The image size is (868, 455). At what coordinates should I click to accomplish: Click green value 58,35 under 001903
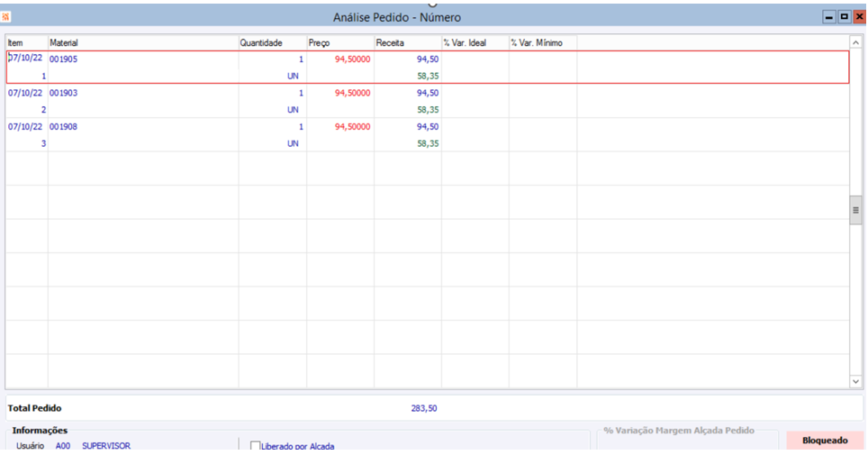(x=428, y=110)
